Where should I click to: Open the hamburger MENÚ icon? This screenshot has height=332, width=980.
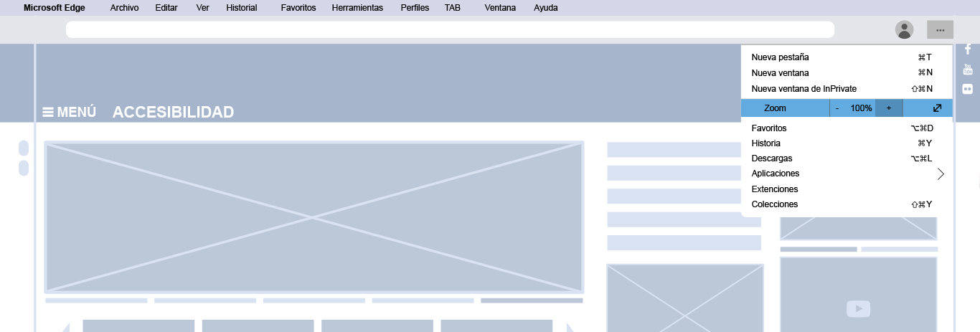[x=48, y=113]
